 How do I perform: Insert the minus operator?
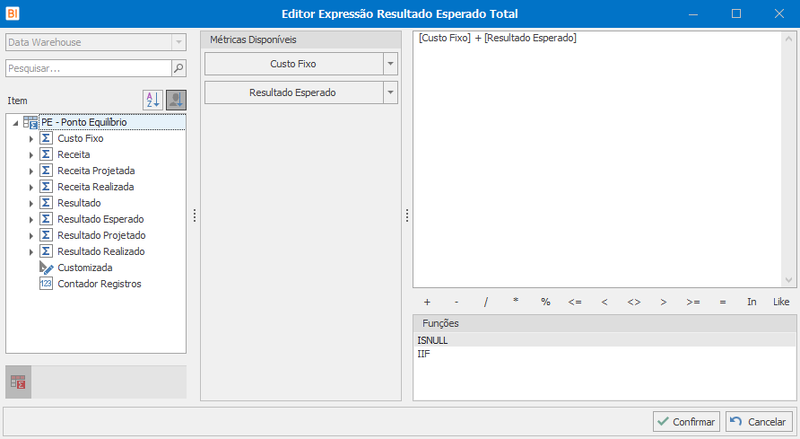(456, 302)
